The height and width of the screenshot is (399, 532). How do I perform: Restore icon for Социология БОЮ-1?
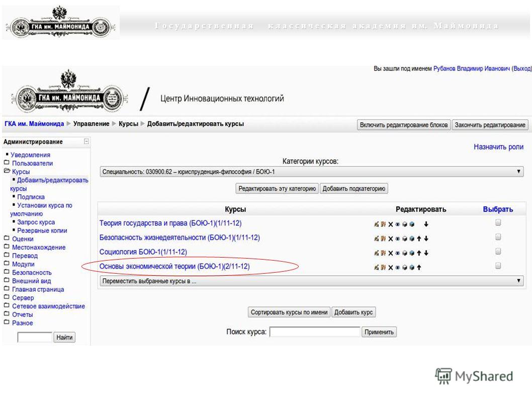[411, 253]
